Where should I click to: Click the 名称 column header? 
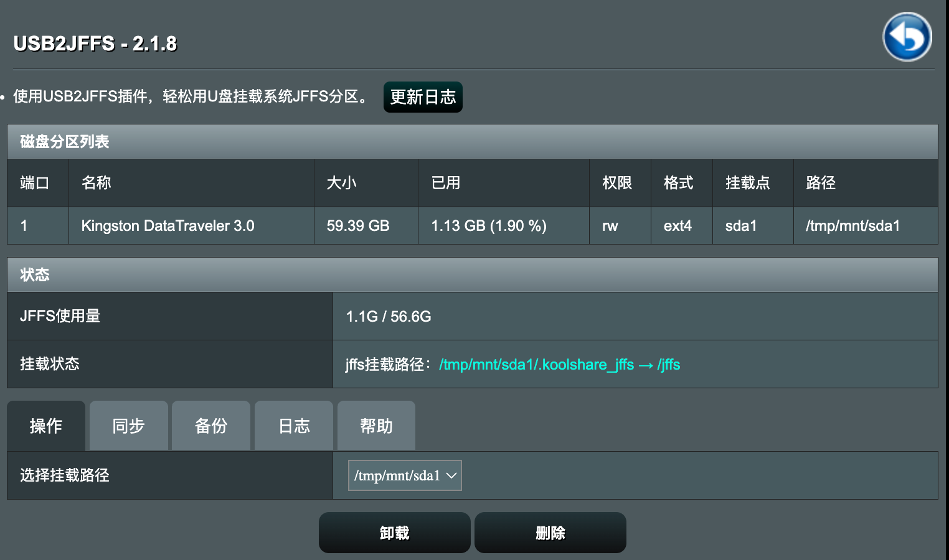(x=97, y=183)
